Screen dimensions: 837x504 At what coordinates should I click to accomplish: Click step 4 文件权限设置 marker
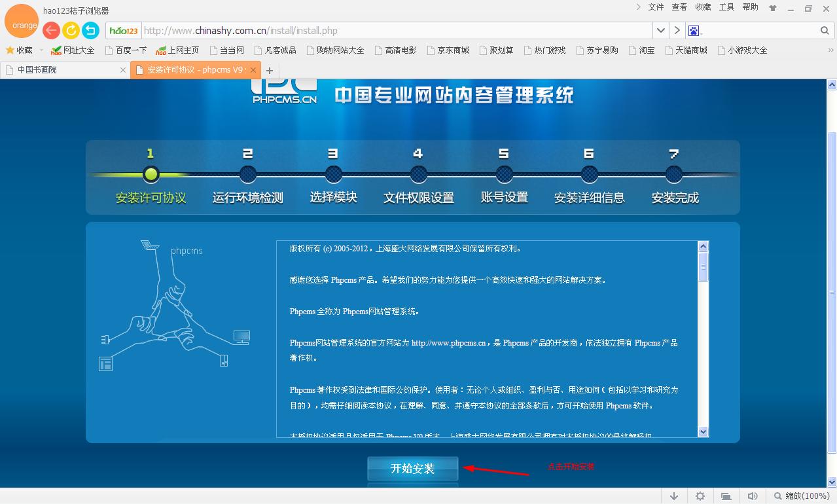point(419,174)
